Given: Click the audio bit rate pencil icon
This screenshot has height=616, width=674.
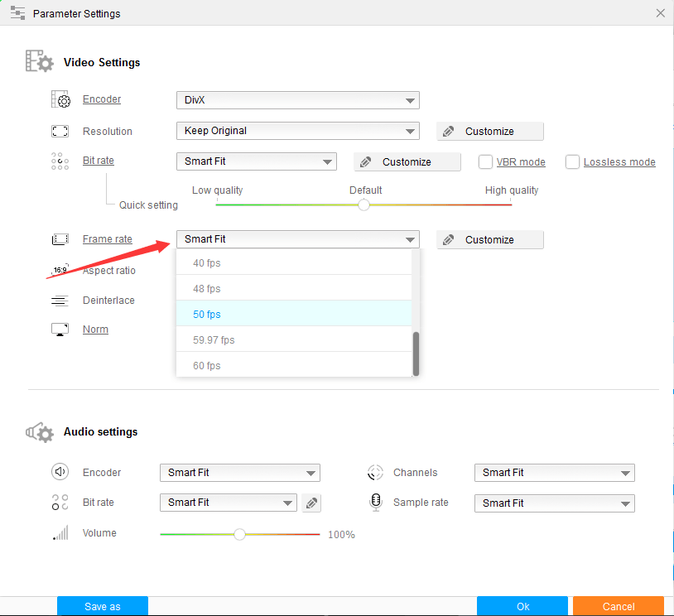Looking at the screenshot, I should coord(311,503).
